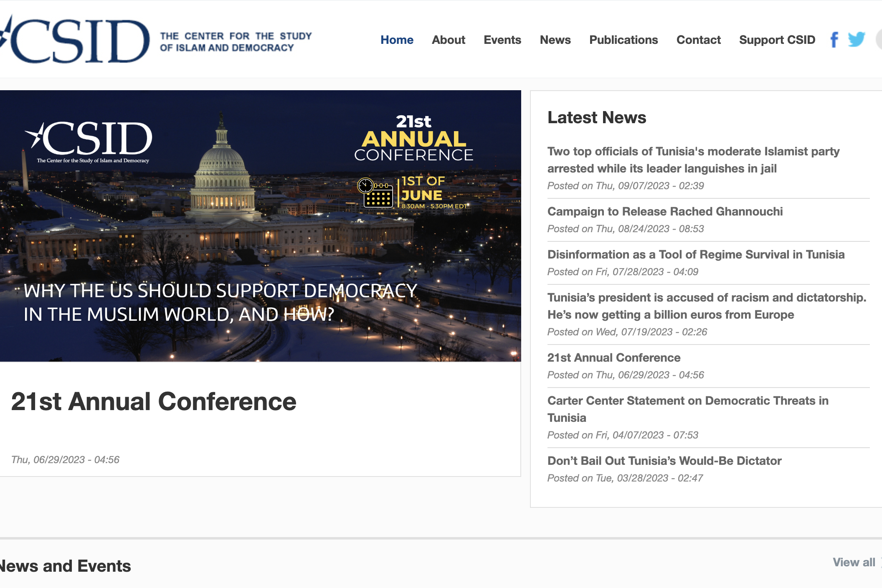The height and width of the screenshot is (588, 882).
Task: Open Don't Bail Out Tunisia's Would-Be Dictator
Action: coord(664,461)
